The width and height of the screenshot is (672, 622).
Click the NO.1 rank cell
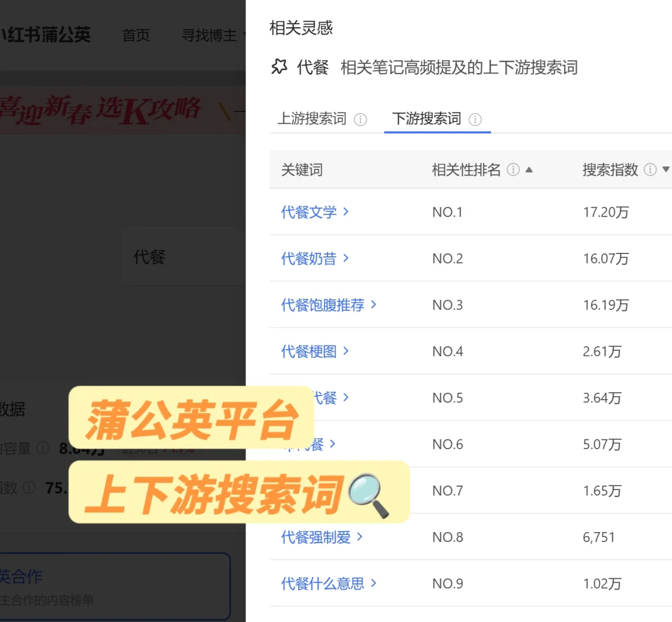(447, 212)
